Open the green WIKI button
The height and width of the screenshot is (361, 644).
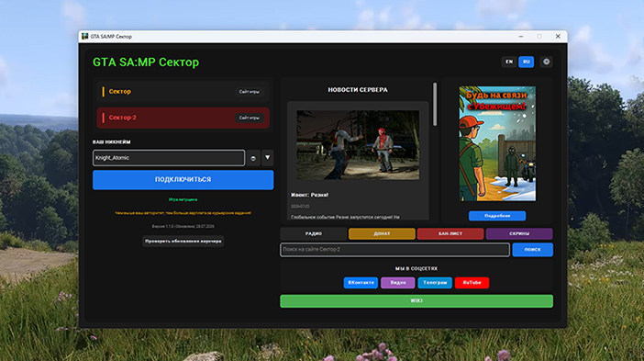(416, 301)
